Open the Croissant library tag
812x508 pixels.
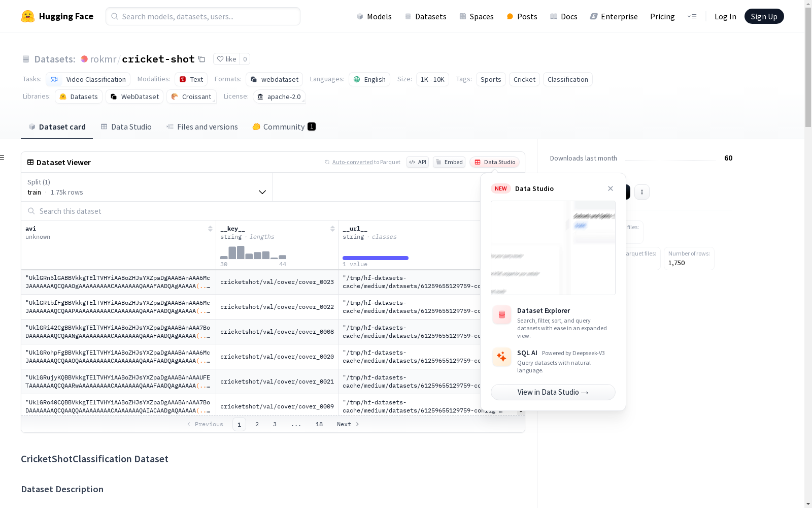[x=191, y=97]
